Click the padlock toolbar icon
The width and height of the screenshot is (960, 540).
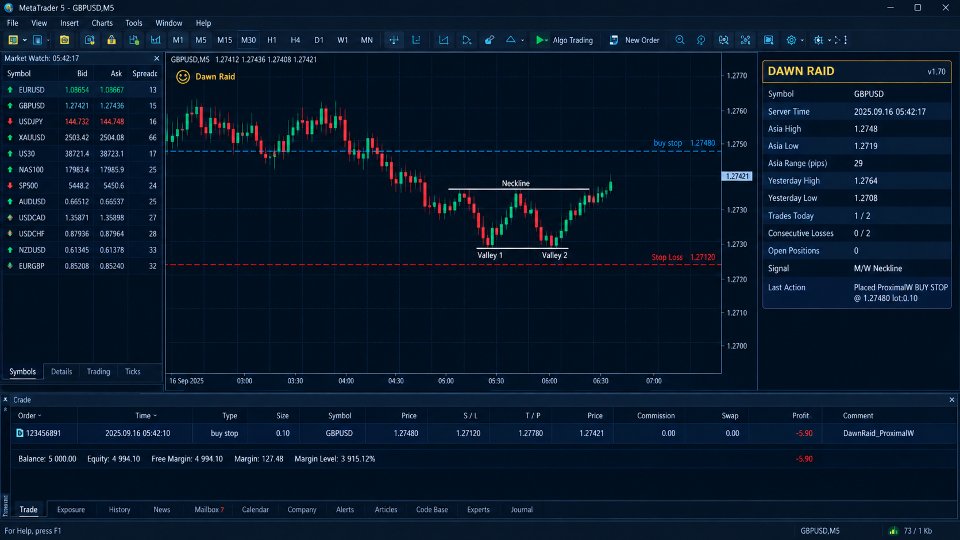pos(111,40)
